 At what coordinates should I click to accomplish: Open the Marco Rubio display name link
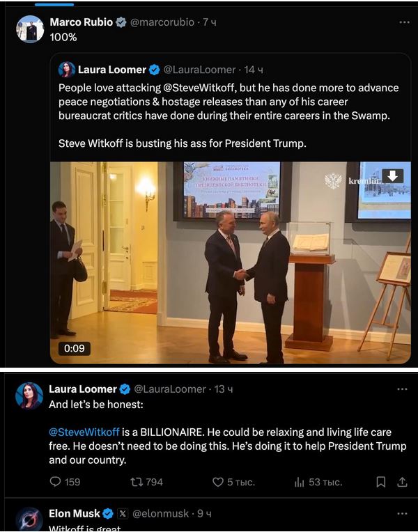pyautogui.click(x=81, y=22)
